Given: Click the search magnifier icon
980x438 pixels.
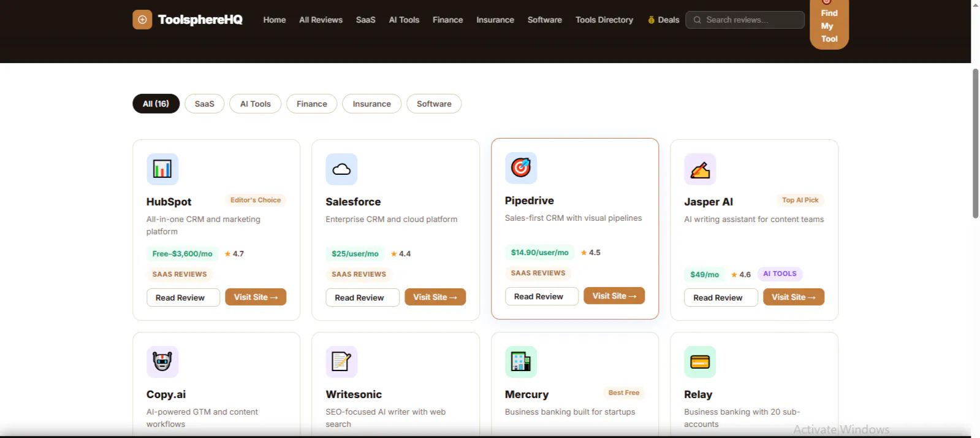Looking at the screenshot, I should pos(697,20).
